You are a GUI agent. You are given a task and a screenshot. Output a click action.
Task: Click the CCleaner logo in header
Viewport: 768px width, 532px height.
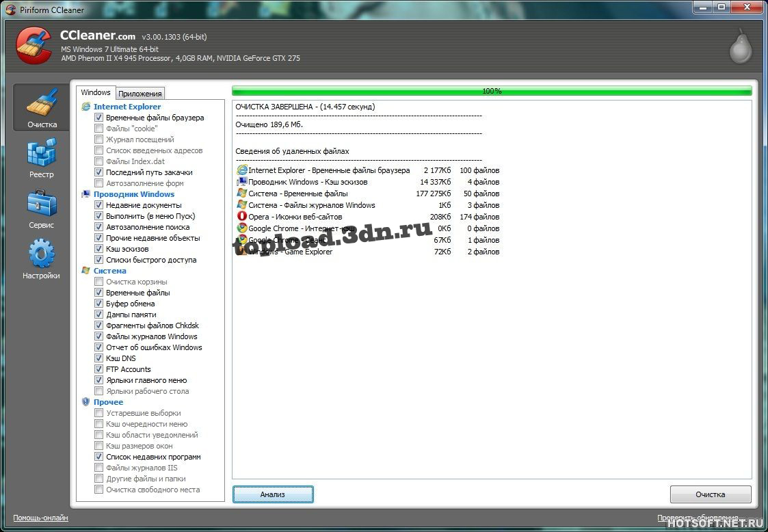tap(34, 45)
